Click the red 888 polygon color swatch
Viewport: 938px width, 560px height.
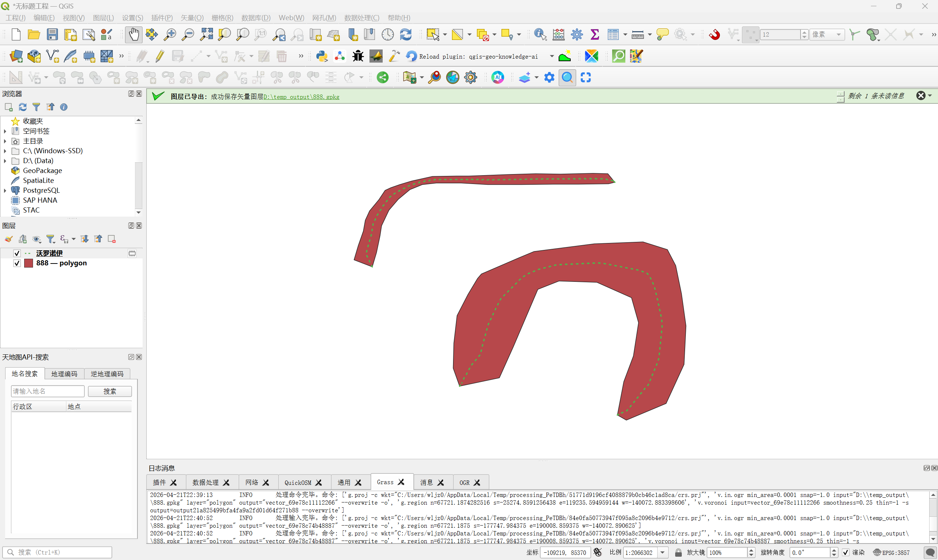tap(29, 263)
